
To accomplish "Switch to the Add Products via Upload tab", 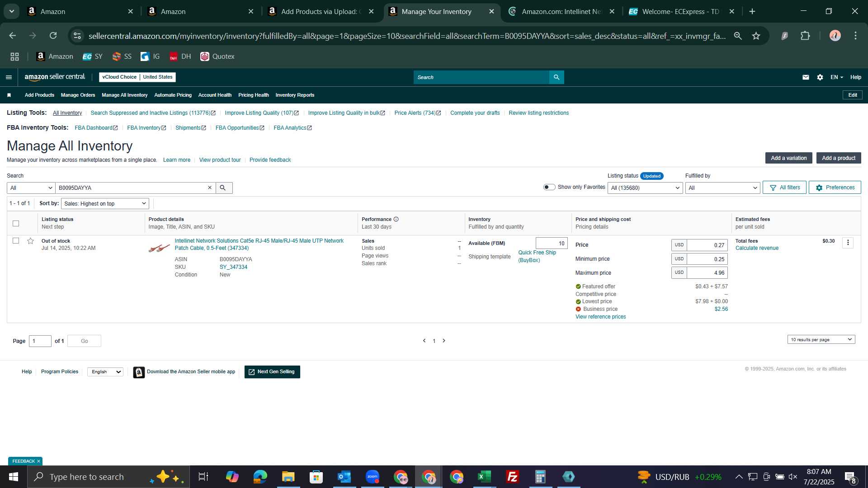I will (x=321, y=12).
